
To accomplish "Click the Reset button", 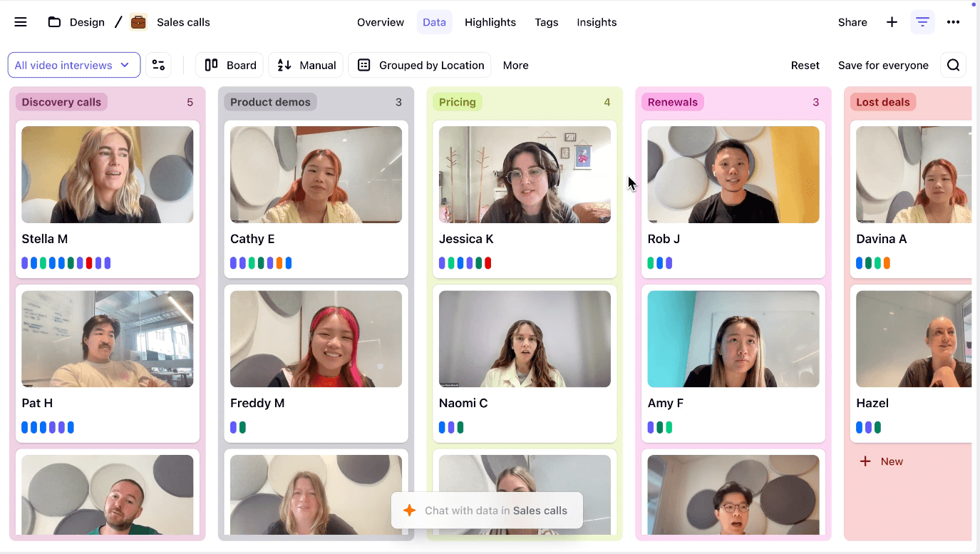I will click(x=805, y=65).
